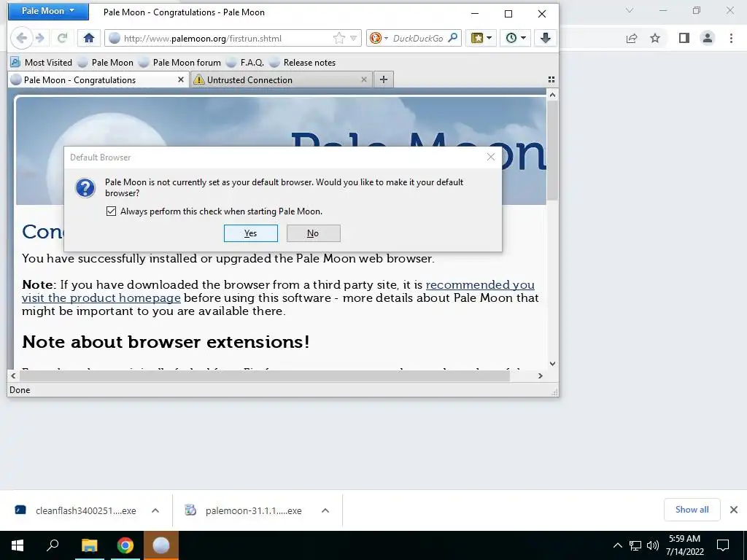Expand options for cleanflash download

[x=155, y=510]
